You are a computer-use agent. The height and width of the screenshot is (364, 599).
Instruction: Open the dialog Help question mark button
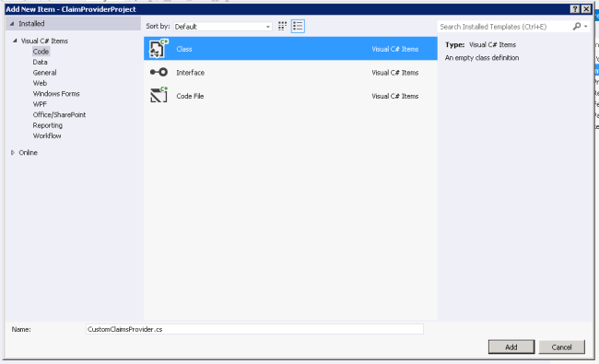574,9
